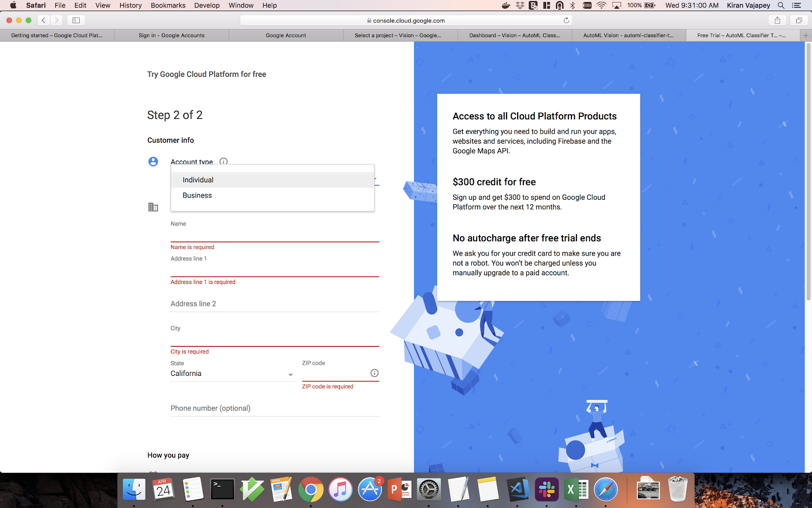Focus the Address line 2 field
This screenshot has width=812, height=508.
(275, 304)
